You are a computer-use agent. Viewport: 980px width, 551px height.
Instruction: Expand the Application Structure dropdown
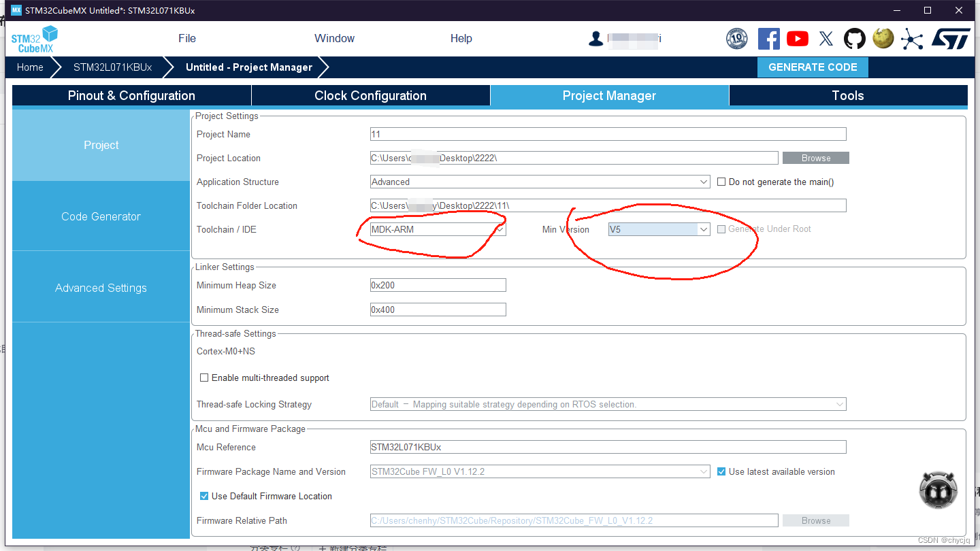click(x=540, y=182)
